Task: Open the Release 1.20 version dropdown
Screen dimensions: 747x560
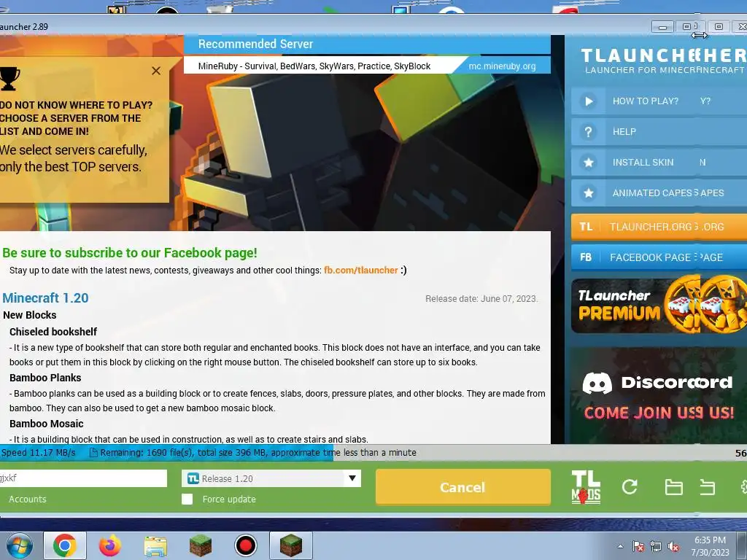Action: click(x=271, y=478)
